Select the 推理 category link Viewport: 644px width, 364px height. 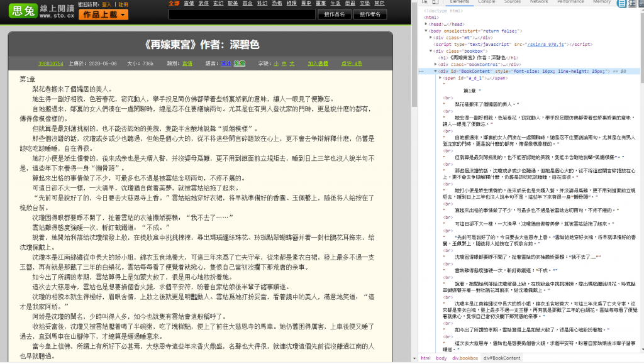[x=292, y=3]
